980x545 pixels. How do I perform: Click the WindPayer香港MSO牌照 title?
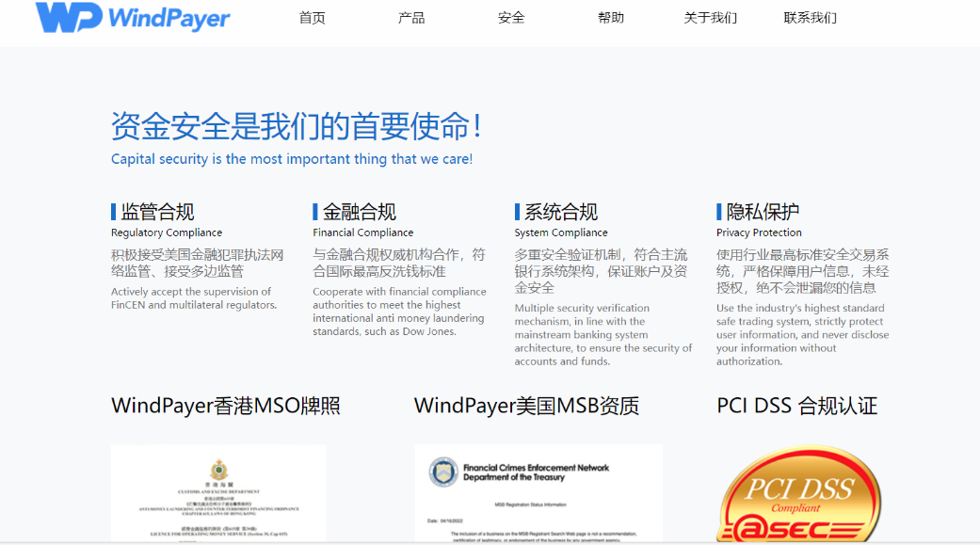(x=226, y=406)
